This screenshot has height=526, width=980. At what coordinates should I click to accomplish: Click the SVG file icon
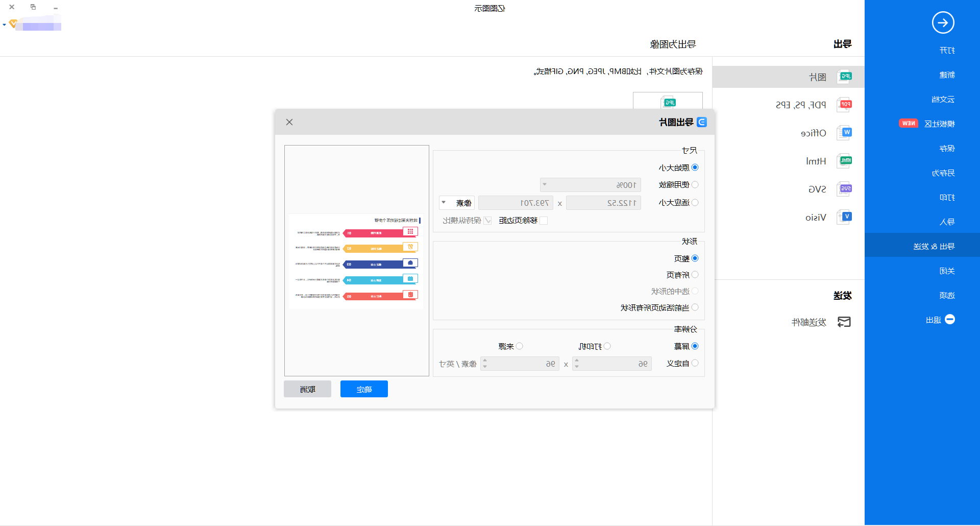(845, 189)
